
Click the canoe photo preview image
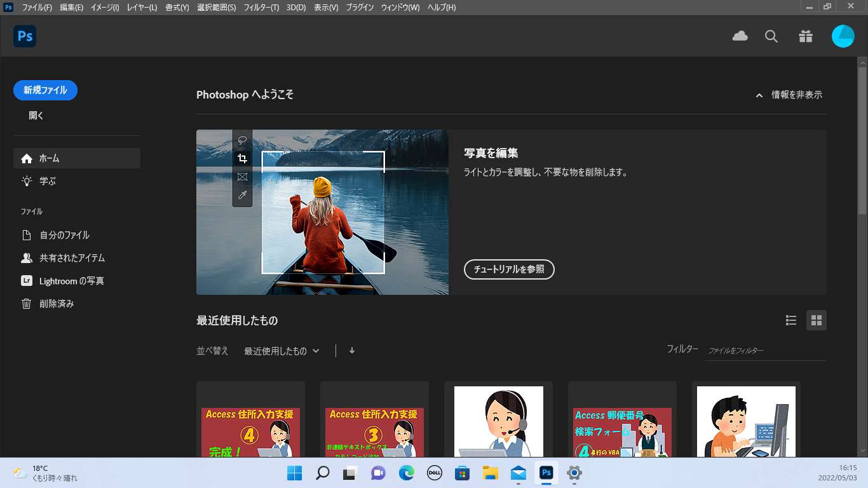(x=322, y=212)
